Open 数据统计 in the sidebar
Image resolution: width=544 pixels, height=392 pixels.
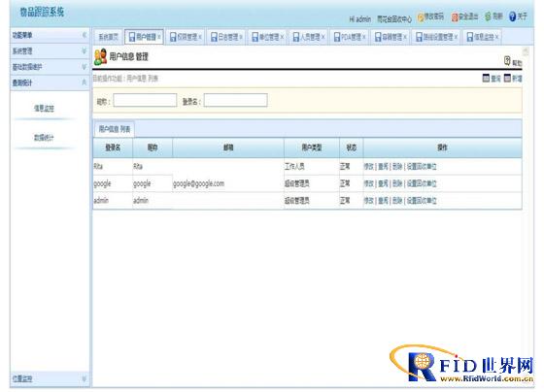tap(44, 138)
